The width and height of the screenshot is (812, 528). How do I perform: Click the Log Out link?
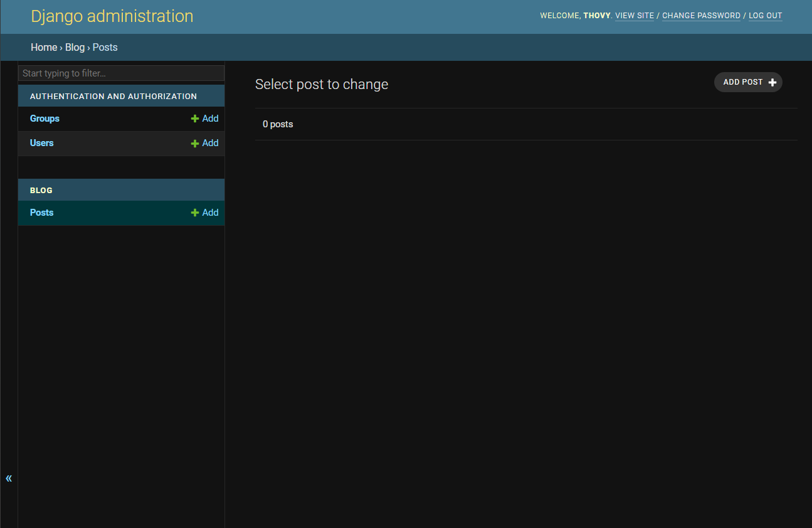click(766, 16)
